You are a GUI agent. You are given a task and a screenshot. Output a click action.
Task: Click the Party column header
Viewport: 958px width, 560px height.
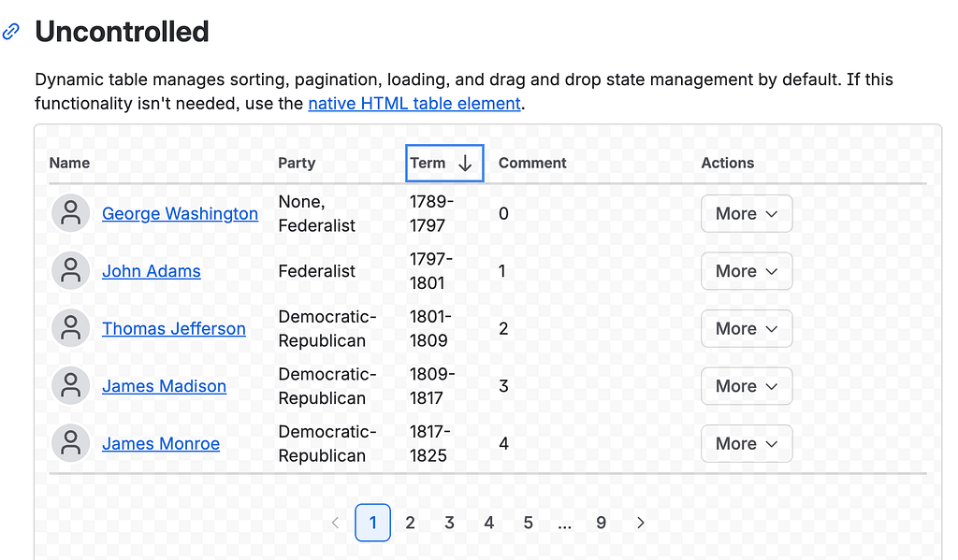pyautogui.click(x=297, y=163)
